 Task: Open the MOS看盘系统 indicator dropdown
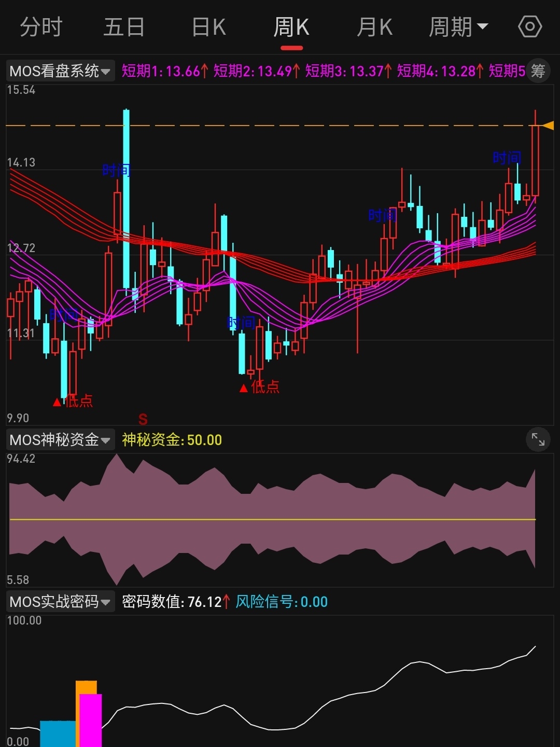click(x=60, y=71)
